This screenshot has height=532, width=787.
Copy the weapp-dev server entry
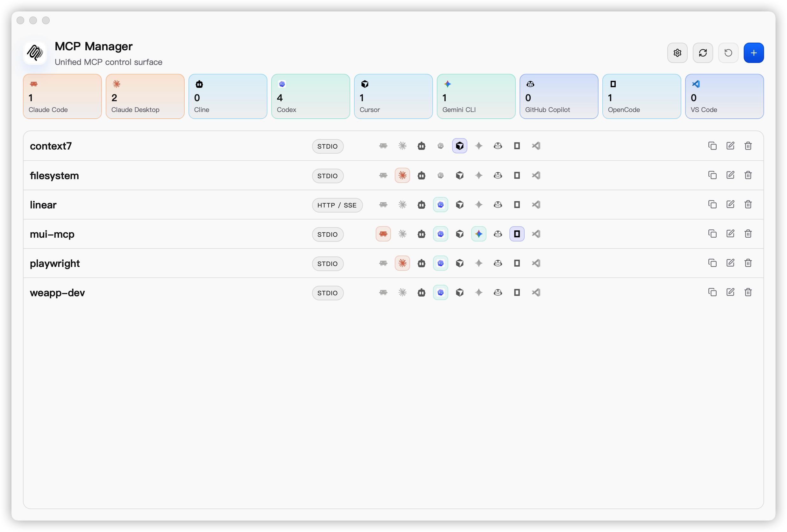pyautogui.click(x=713, y=292)
